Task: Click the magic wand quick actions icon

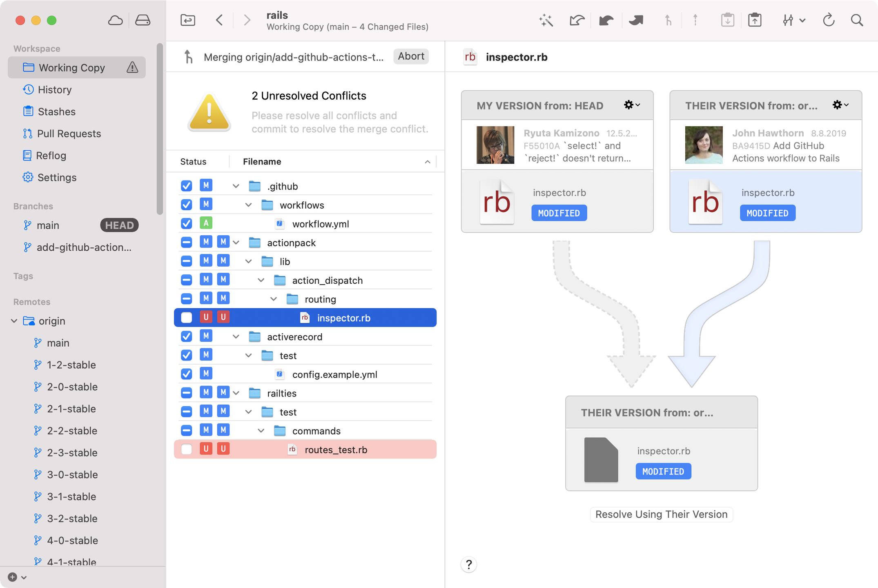Action: tap(546, 20)
